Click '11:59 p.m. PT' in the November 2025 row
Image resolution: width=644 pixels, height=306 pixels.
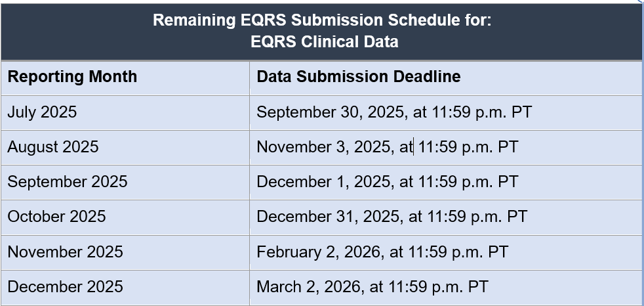(x=458, y=251)
